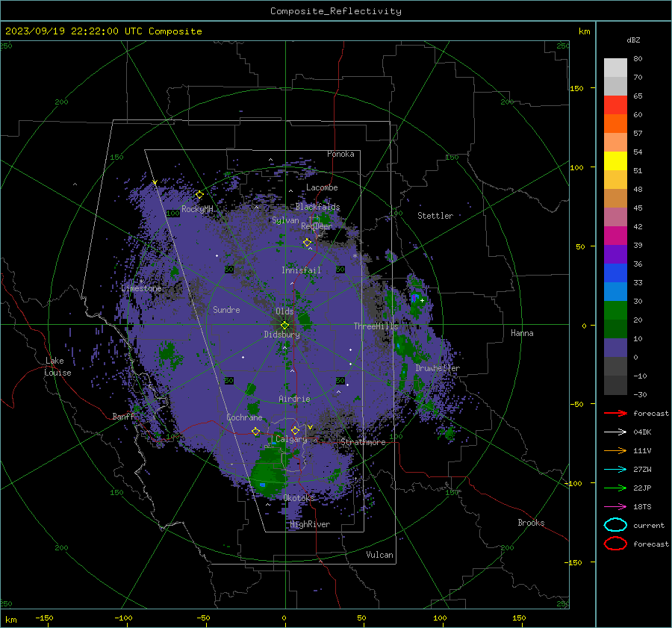The height and width of the screenshot is (628, 672).
Task: Click the Cochrane city label
Action: click(x=244, y=417)
